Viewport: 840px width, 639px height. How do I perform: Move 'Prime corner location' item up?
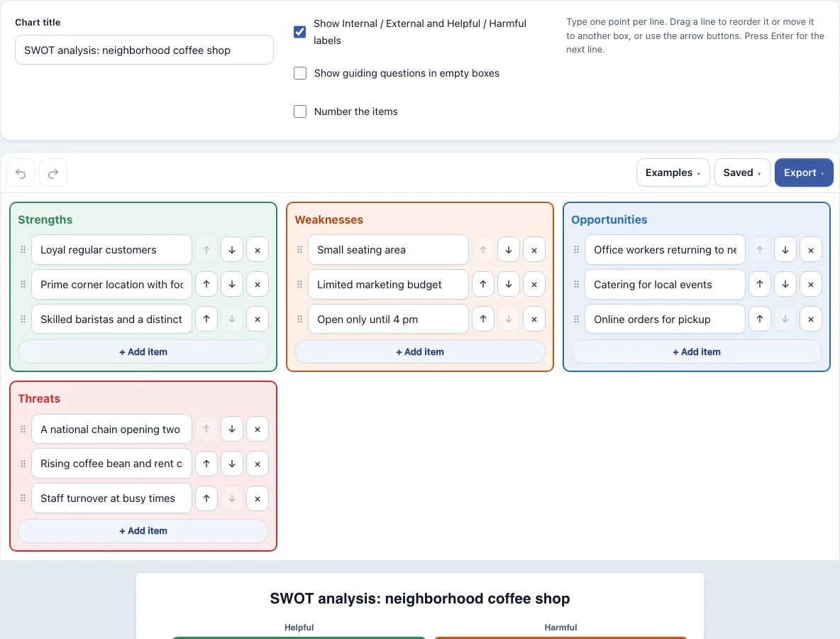(x=206, y=284)
